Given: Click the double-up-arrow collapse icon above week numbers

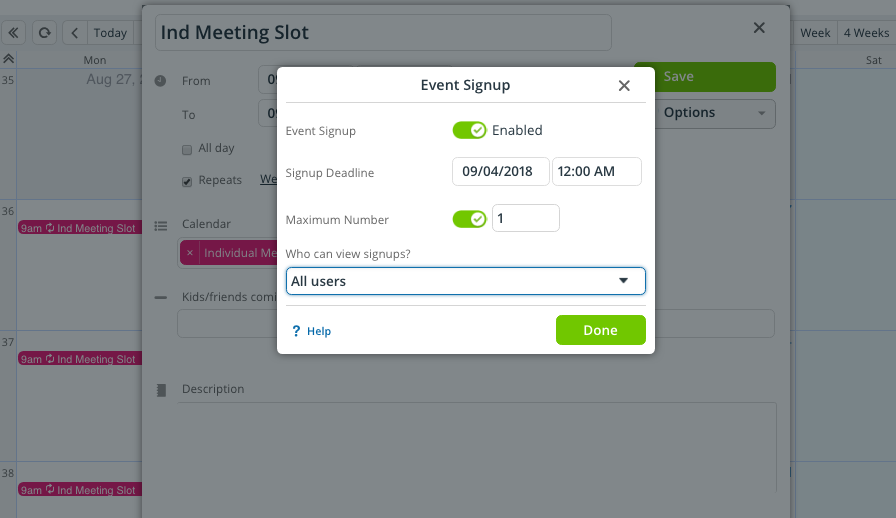Looking at the screenshot, I should [x=8, y=59].
